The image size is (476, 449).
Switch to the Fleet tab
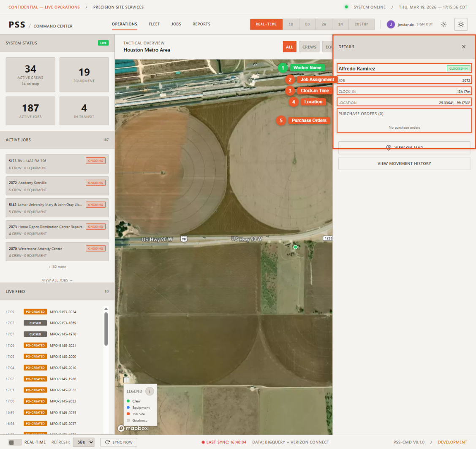pos(154,24)
